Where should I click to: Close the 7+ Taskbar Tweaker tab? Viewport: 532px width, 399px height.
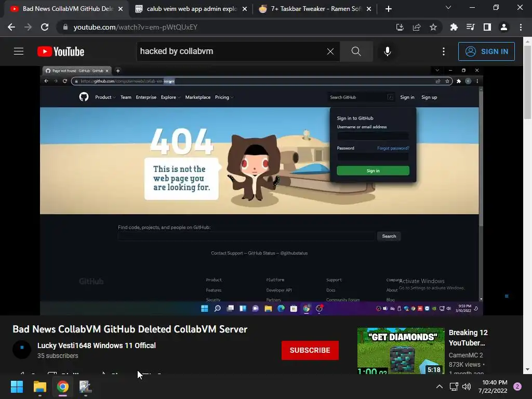click(369, 9)
